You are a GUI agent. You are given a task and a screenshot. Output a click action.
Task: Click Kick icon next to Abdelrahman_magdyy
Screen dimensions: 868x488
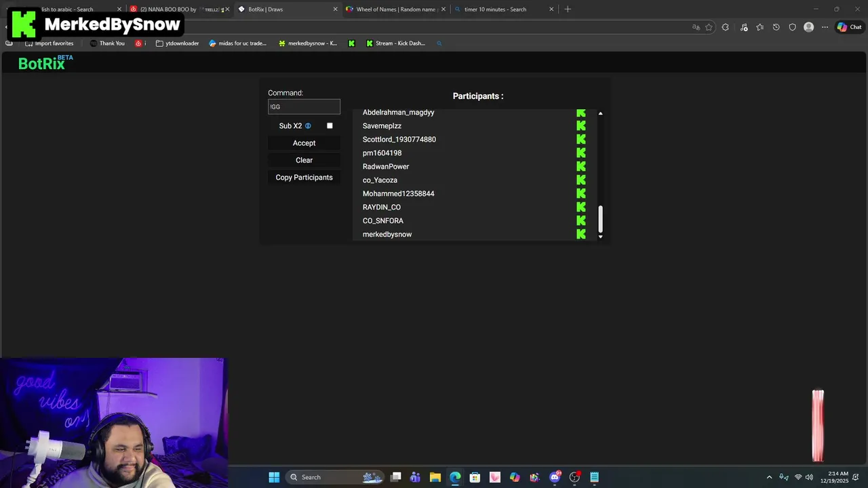click(581, 113)
